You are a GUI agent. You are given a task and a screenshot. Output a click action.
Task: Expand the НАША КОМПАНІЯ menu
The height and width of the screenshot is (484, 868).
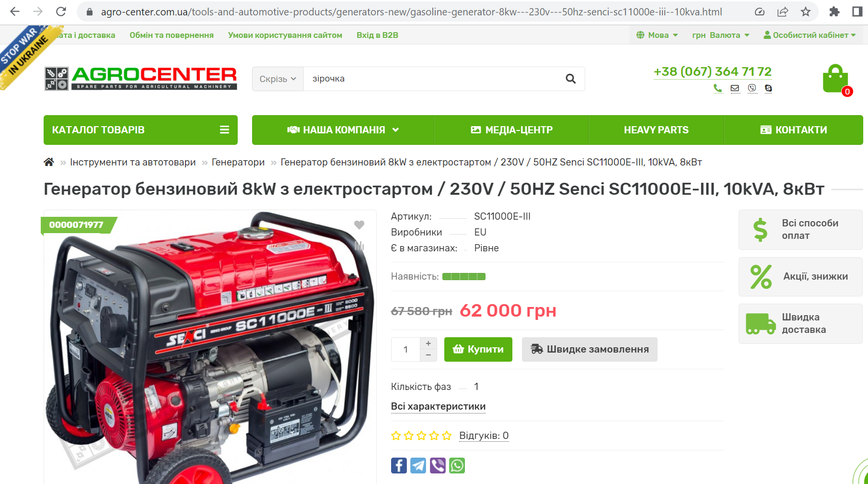(x=343, y=130)
